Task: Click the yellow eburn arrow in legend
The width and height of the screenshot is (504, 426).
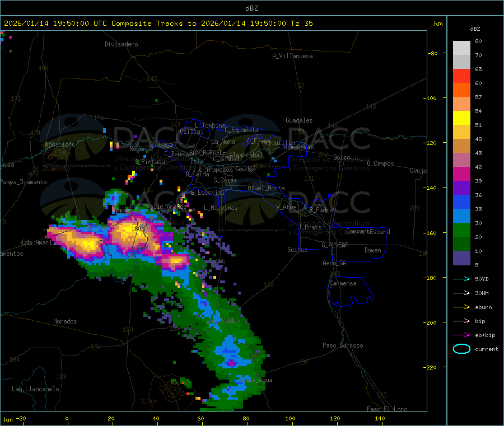Action: click(x=461, y=307)
